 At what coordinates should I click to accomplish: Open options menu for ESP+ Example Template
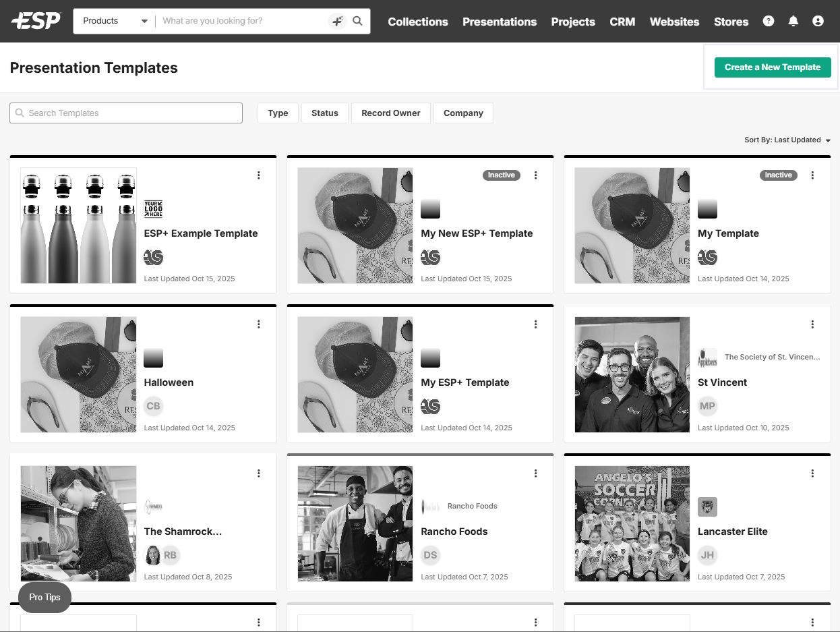coord(259,175)
